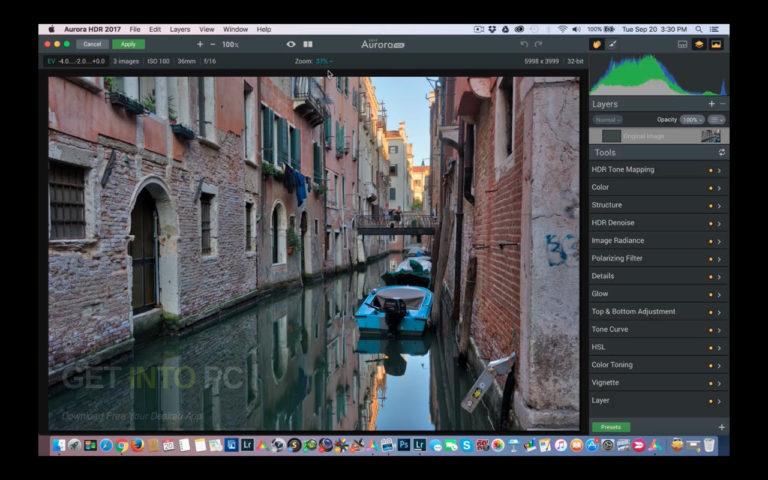Toggle the presets panel image icon
This screenshot has height=480, width=768.
point(716,44)
